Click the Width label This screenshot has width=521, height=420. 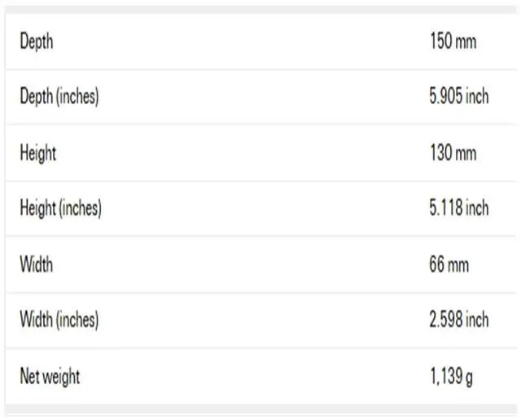37,265
